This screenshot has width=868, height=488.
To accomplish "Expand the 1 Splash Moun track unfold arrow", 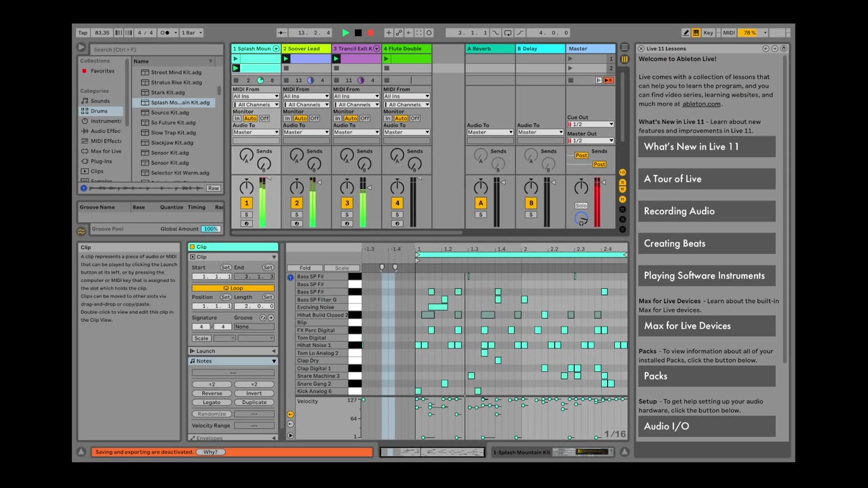I will pyautogui.click(x=276, y=49).
